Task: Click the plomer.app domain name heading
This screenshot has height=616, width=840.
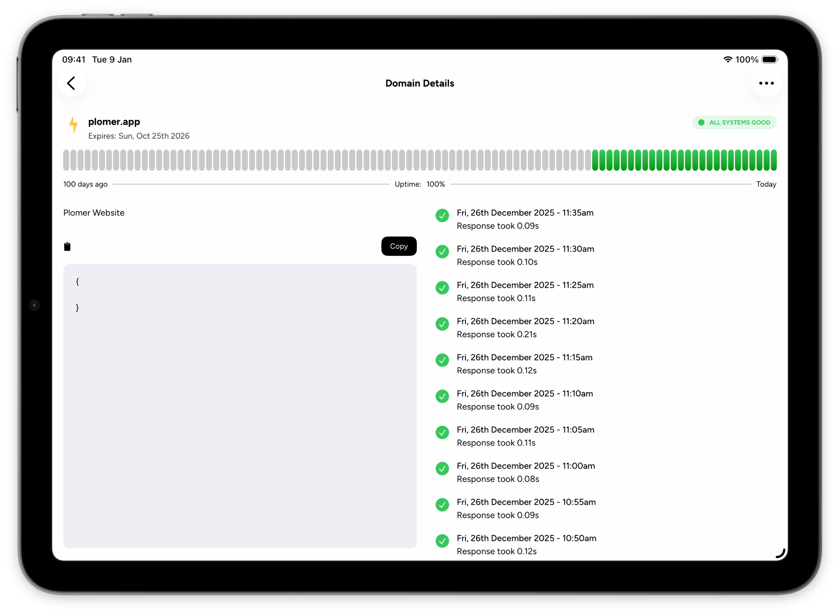Action: click(x=114, y=122)
